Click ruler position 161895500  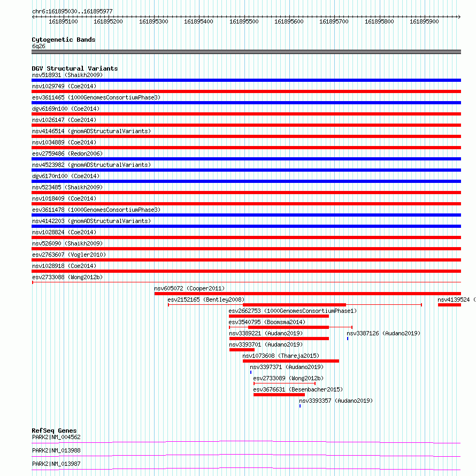point(244,21)
